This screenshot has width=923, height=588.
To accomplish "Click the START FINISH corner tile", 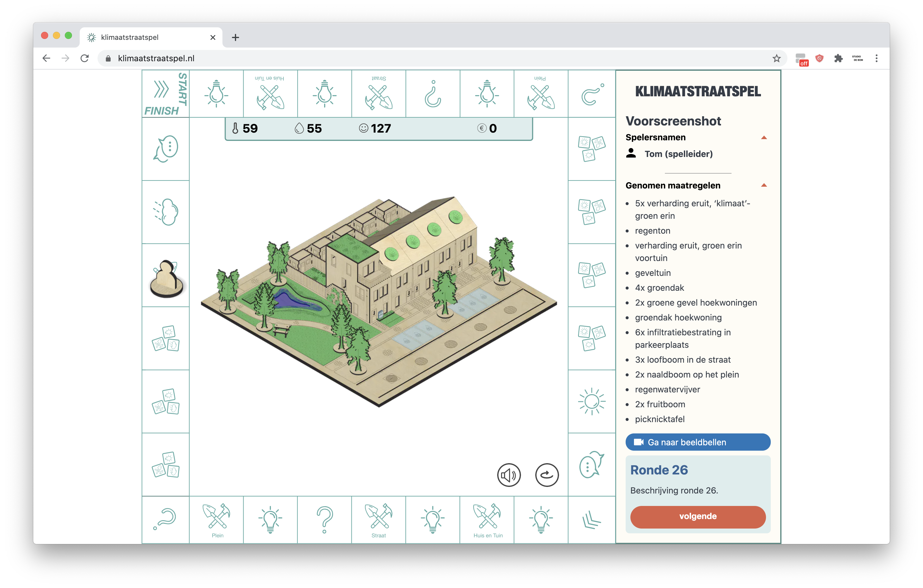I will point(166,94).
